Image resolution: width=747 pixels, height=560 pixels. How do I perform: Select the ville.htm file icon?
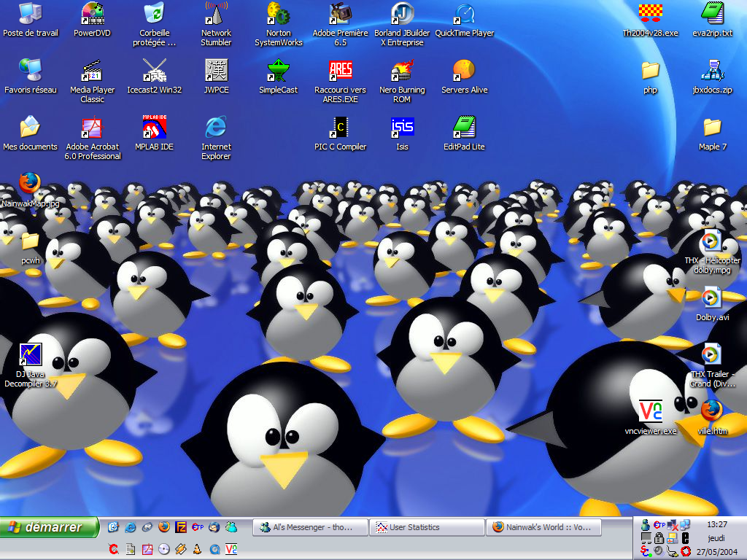[x=712, y=411]
